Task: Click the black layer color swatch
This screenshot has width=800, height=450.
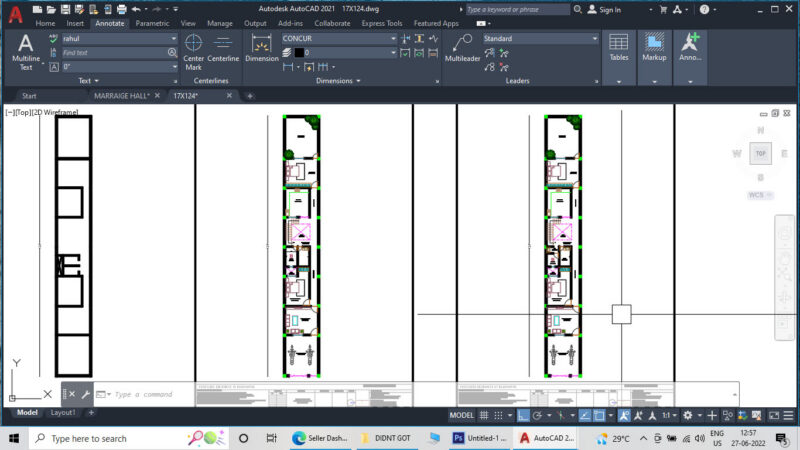Action: coord(299,53)
